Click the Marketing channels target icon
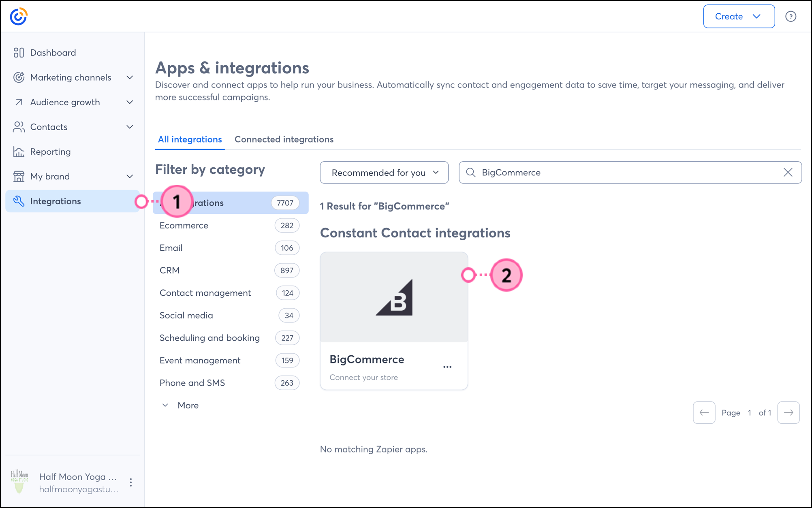The width and height of the screenshot is (812, 508). point(19,77)
